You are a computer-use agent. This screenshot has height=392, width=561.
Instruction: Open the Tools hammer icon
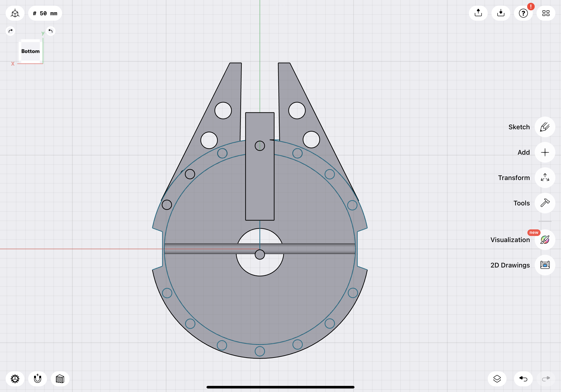click(x=545, y=203)
